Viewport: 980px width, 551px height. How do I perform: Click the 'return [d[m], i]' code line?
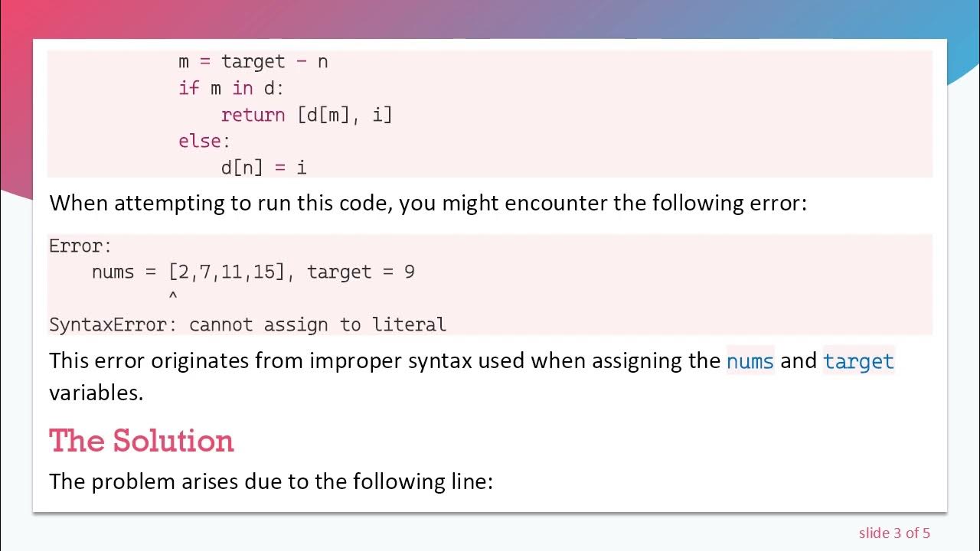[x=306, y=115]
